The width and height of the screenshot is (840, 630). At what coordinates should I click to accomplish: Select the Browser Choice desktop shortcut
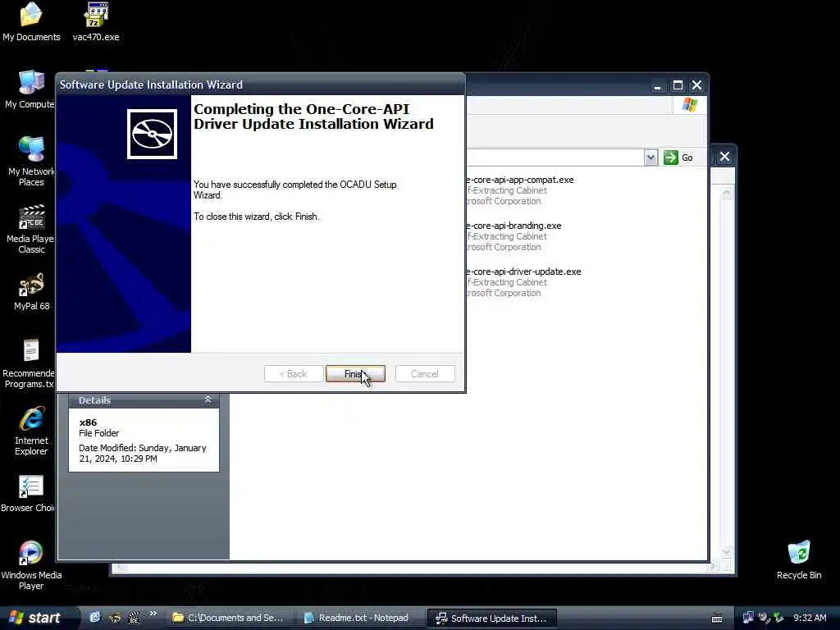(28, 494)
